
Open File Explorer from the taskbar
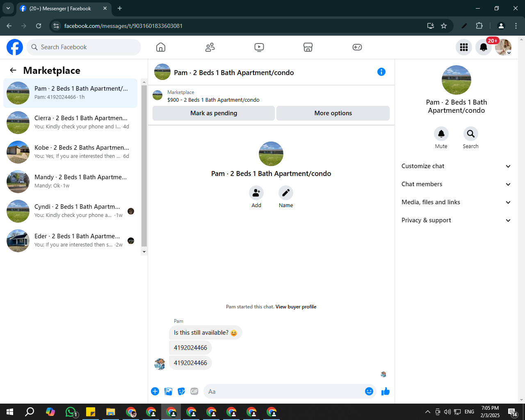(x=111, y=412)
